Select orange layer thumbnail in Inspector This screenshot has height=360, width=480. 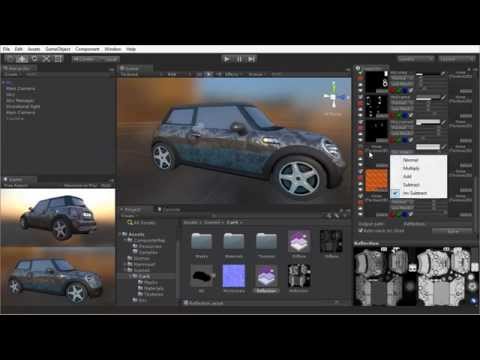(x=377, y=180)
